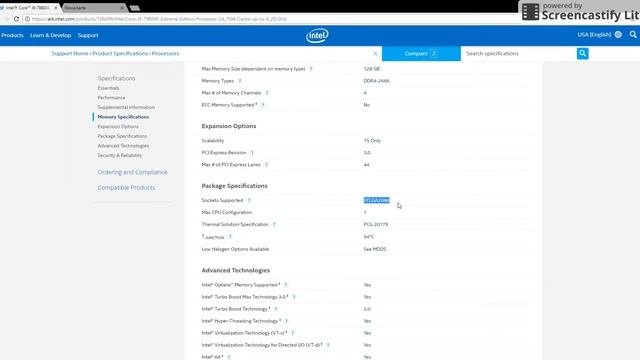Click the Low Halogen Options Available label

pyautogui.click(x=235, y=249)
